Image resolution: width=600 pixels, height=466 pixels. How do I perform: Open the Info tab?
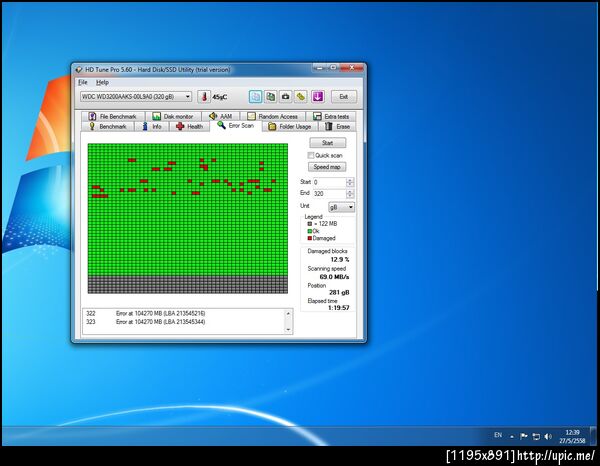pos(152,127)
